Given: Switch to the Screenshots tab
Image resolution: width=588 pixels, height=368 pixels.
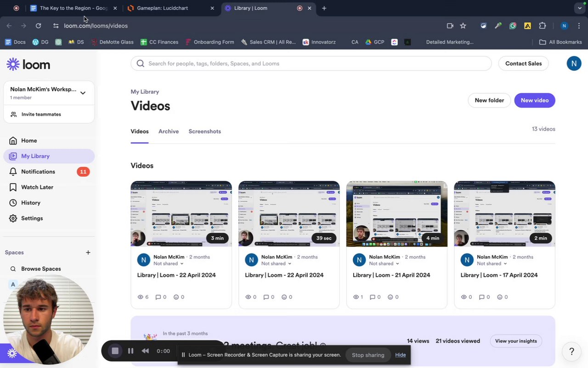Looking at the screenshot, I should tap(205, 132).
